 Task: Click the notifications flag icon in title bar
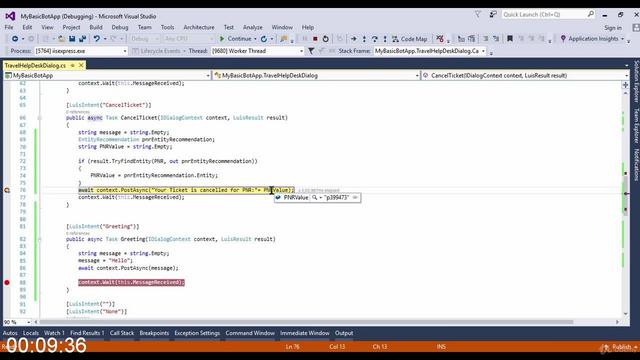pos(478,14)
